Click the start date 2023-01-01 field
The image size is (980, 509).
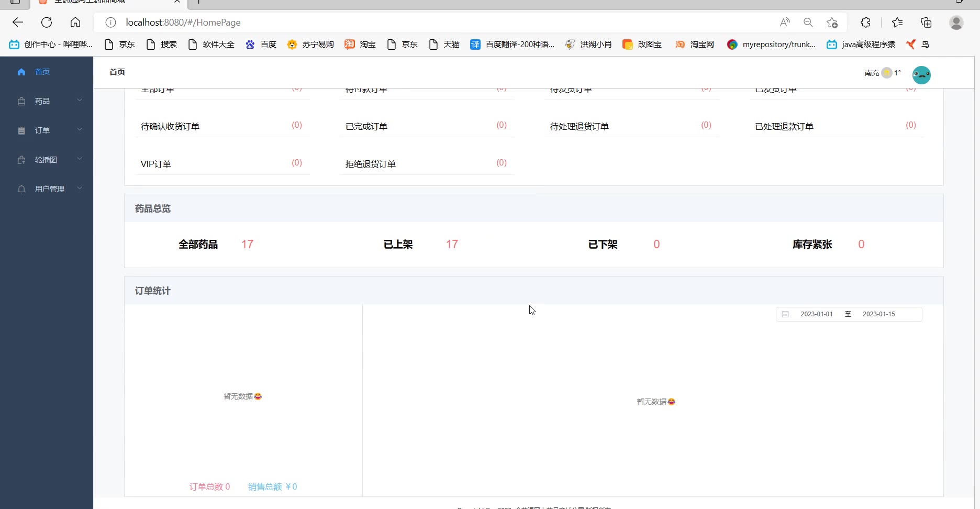(816, 314)
